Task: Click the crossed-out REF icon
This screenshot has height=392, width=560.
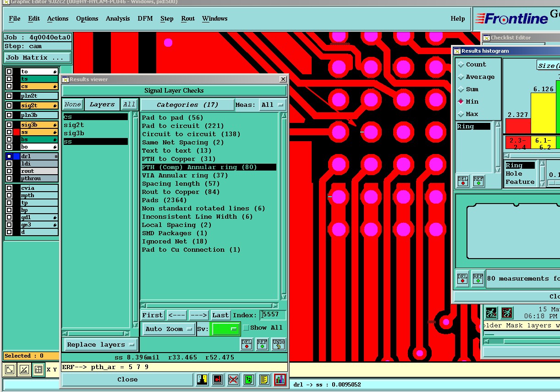Action: pos(233,380)
